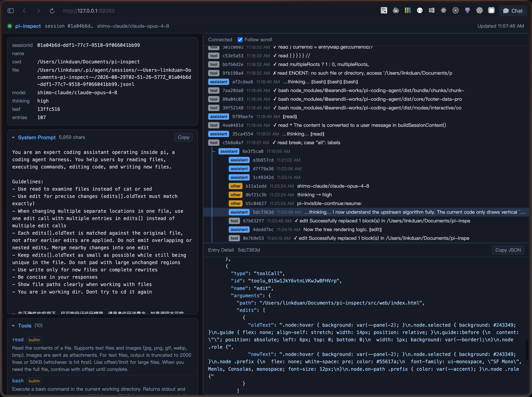Open the Chat button in toolbar
The width and height of the screenshot is (532, 397).
click(x=513, y=11)
